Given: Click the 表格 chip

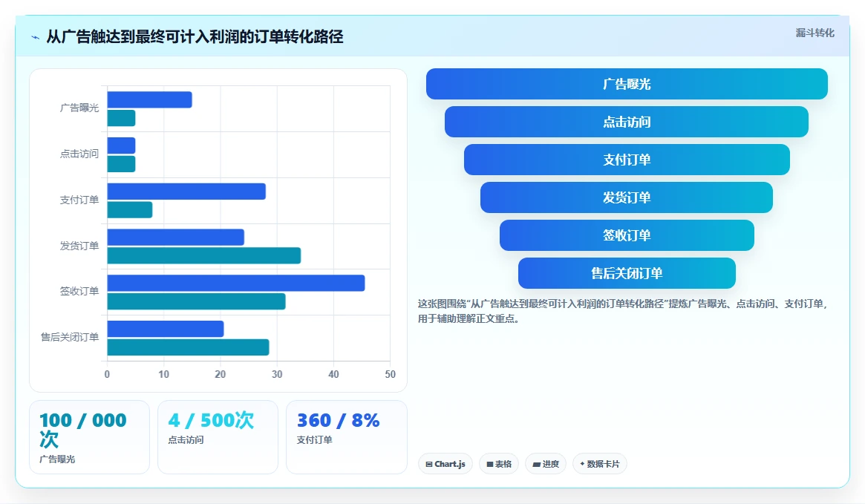Looking at the screenshot, I should [499, 464].
